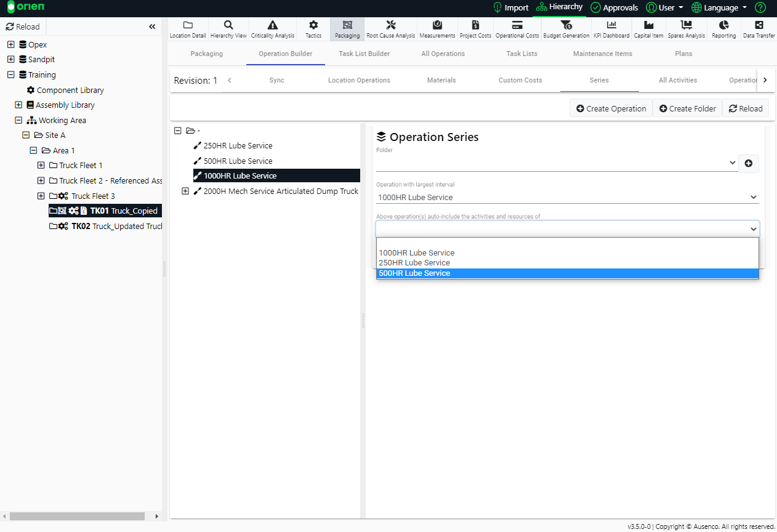Viewport: 777px width, 532px height.
Task: Click Create Folder button
Action: pyautogui.click(x=687, y=108)
